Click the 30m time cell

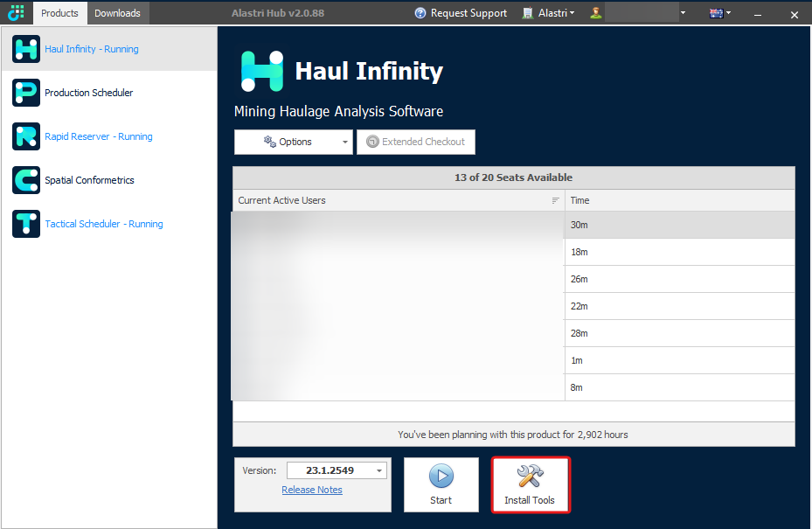tap(680, 225)
